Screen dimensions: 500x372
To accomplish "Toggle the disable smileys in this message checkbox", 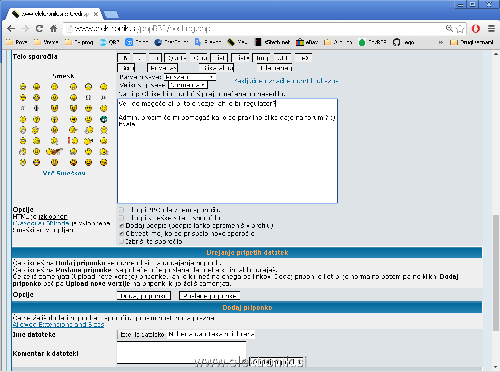I will [122, 218].
